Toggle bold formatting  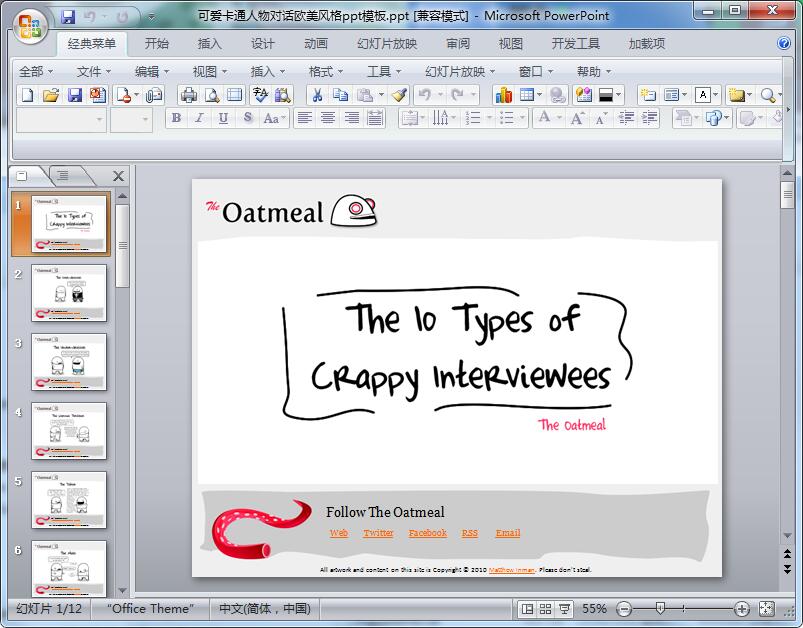pyautogui.click(x=176, y=118)
